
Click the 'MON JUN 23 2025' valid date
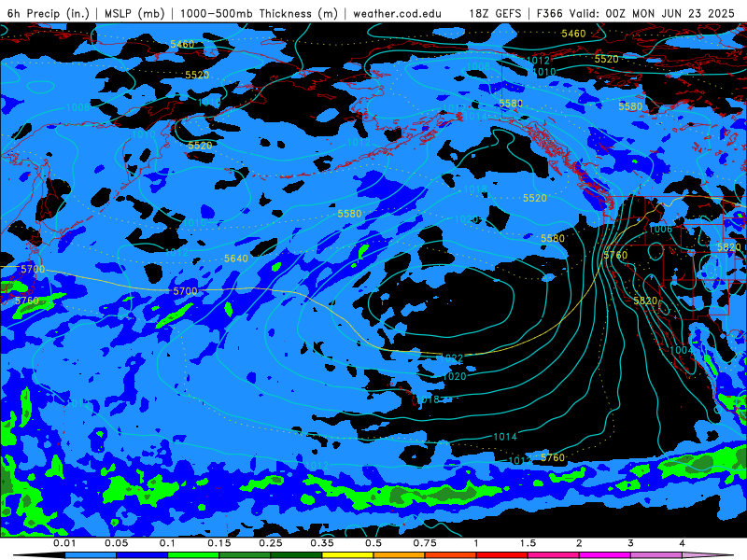(684, 13)
